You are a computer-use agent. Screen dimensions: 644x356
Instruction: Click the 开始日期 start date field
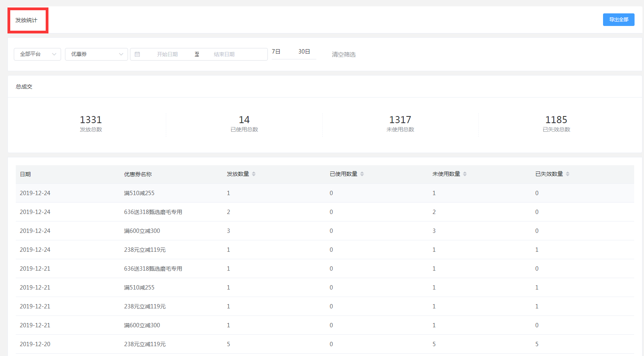167,54
